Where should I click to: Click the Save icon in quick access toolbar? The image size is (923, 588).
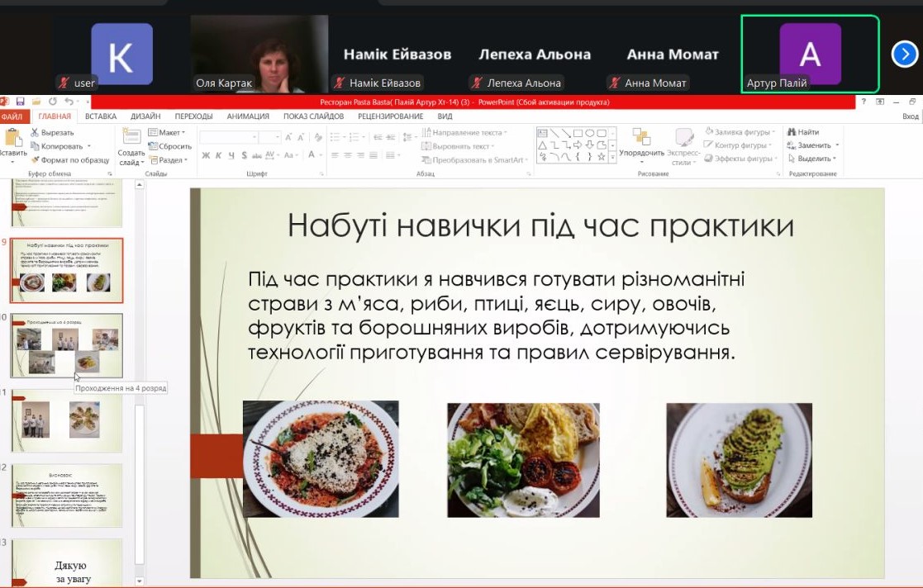click(18, 102)
